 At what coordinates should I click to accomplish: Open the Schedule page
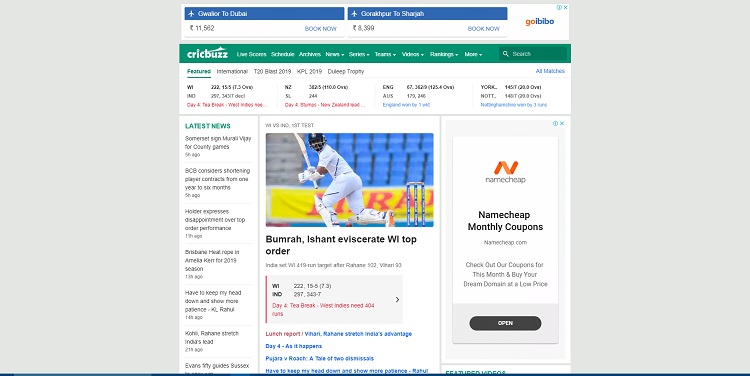tap(282, 54)
